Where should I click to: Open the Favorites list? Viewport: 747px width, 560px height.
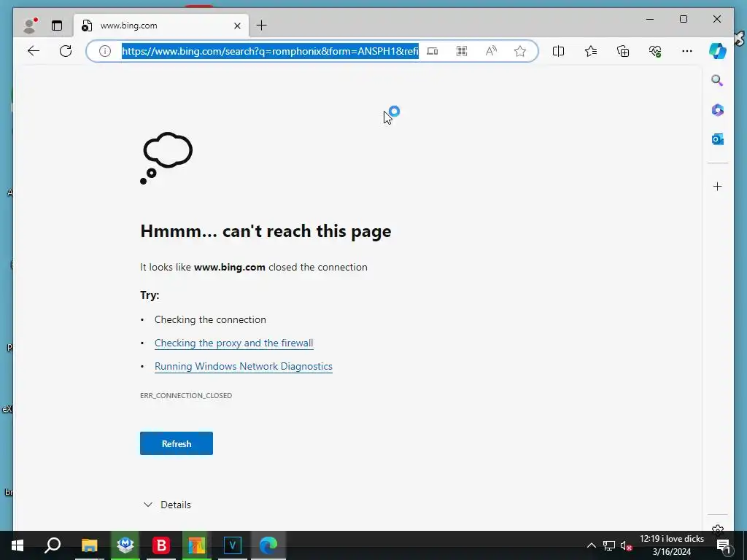591,51
